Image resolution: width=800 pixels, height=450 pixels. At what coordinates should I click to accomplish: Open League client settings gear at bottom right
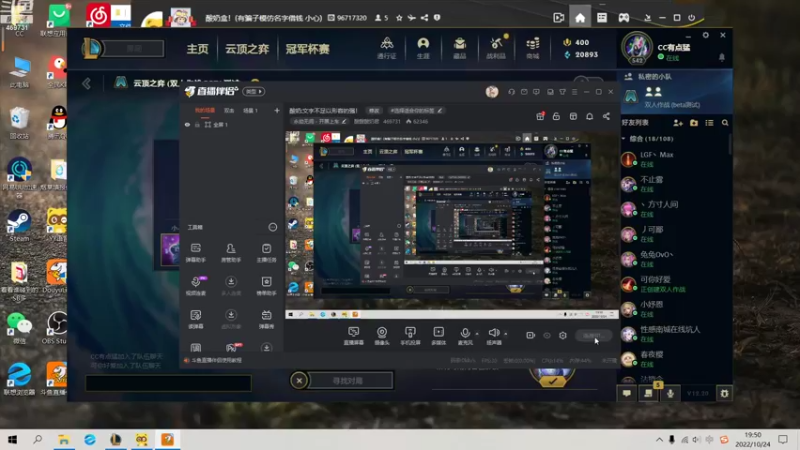click(724, 393)
